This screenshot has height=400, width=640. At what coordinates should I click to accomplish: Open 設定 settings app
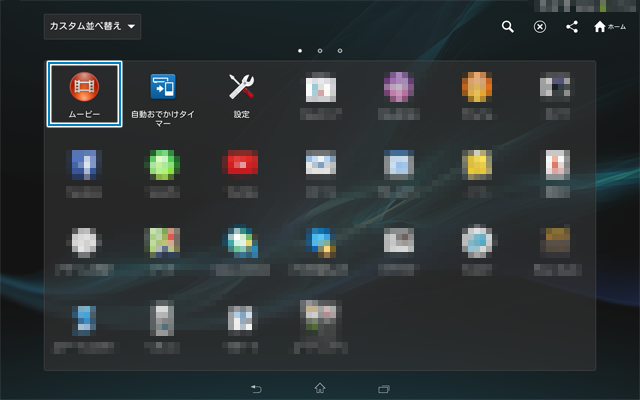[x=242, y=89]
